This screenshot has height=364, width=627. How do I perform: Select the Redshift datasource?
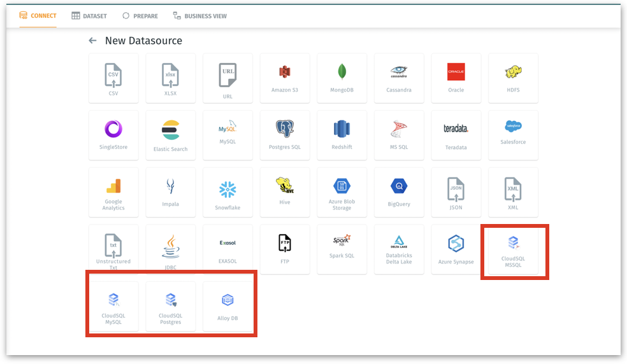click(342, 136)
